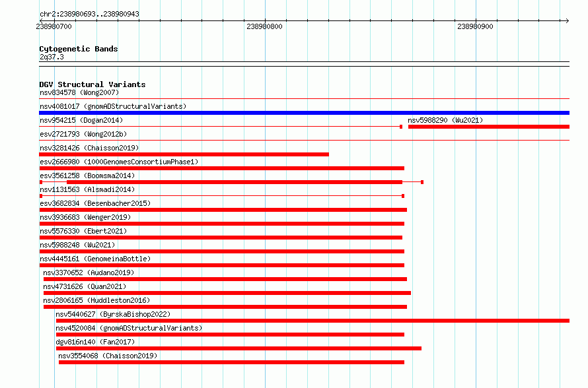Select the red bar for nsv3281426
This screenshot has width=588, height=388.
[x=184, y=154]
